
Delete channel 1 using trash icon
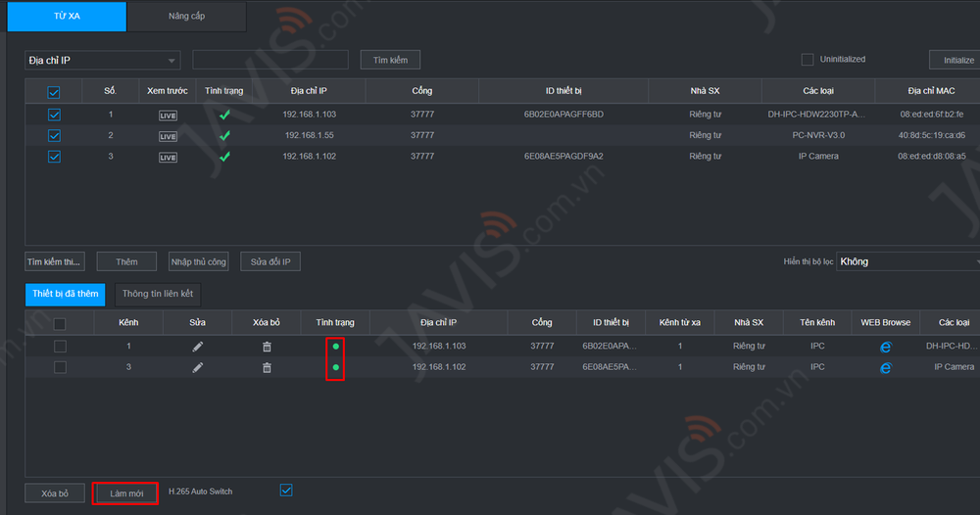267,347
